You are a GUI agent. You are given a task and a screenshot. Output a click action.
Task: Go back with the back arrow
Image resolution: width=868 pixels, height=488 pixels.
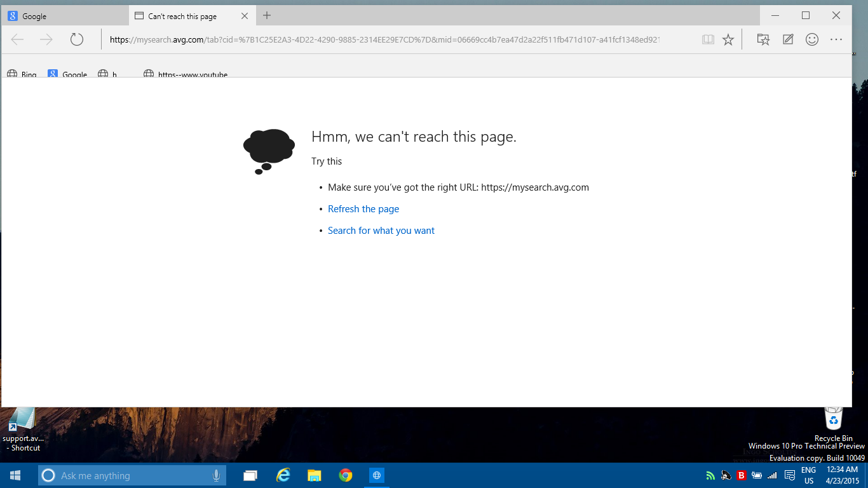pyautogui.click(x=17, y=39)
